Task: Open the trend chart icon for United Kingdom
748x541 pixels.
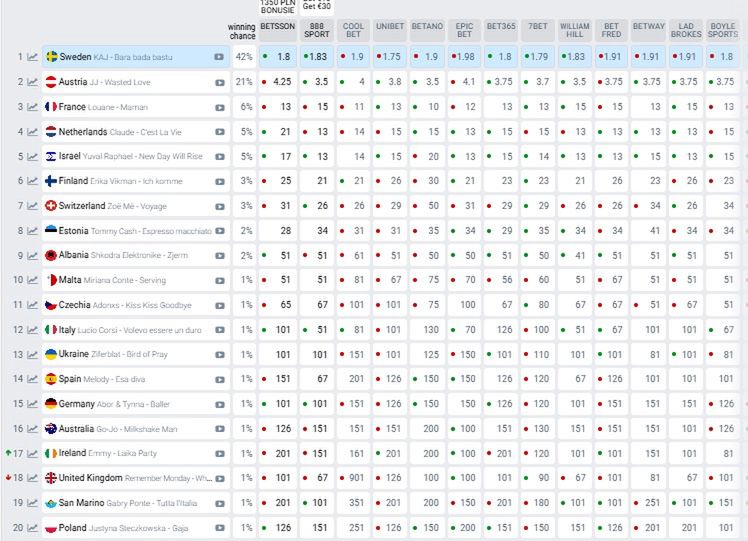Action: [32, 478]
